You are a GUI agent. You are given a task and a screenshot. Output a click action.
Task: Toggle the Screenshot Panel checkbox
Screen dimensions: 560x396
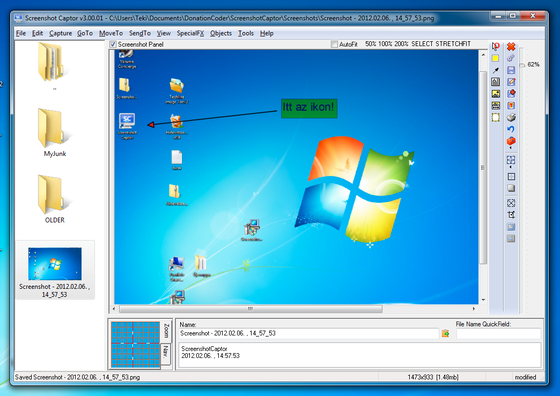click(113, 44)
